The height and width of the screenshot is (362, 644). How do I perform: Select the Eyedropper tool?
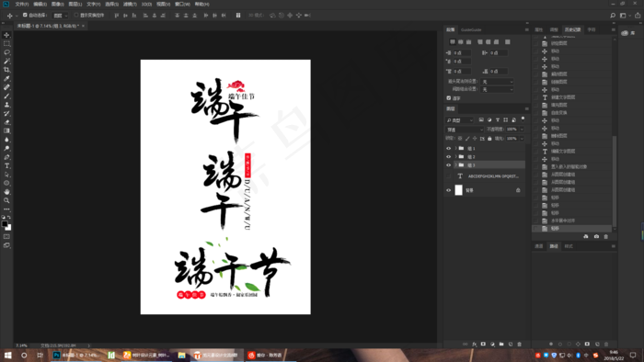(6, 78)
